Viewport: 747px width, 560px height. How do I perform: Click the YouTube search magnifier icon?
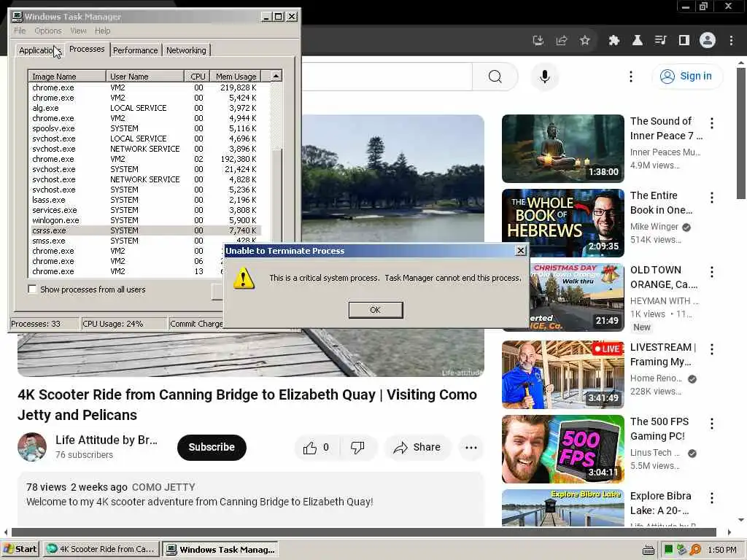point(495,76)
